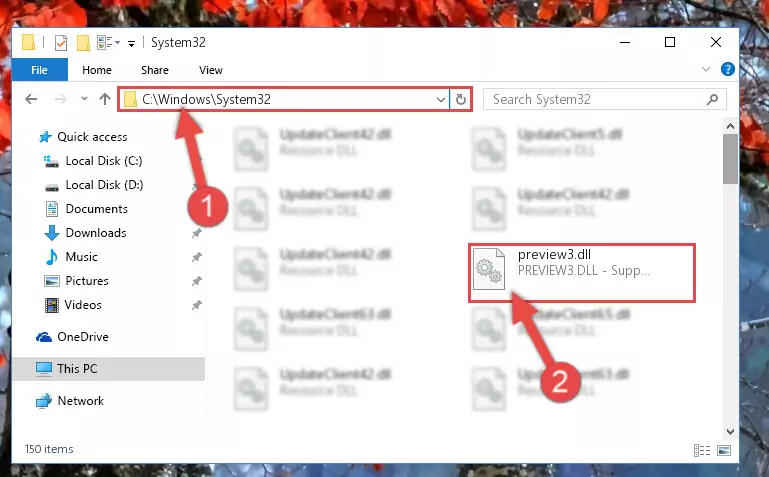
Task: Open the Share ribbon tab
Action: (155, 70)
